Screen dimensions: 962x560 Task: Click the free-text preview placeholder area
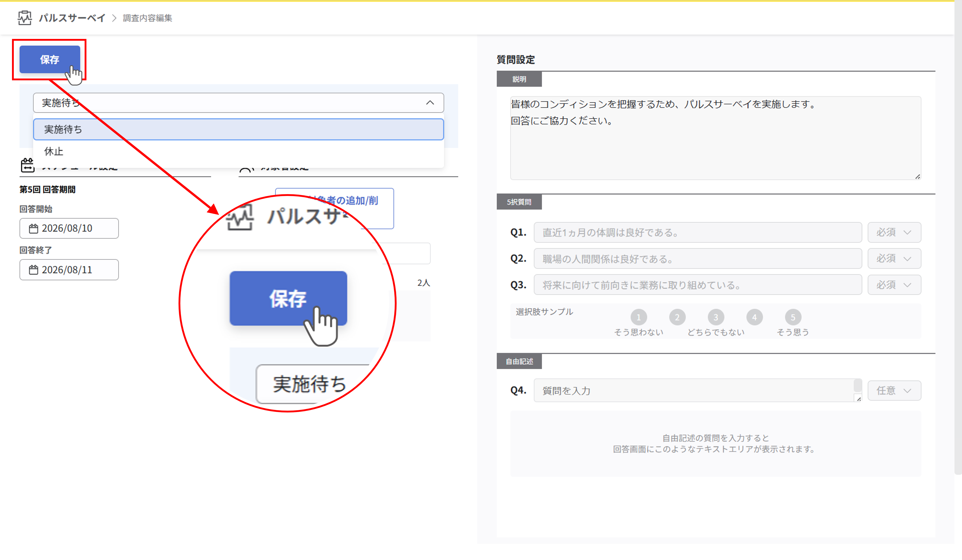pos(715,443)
